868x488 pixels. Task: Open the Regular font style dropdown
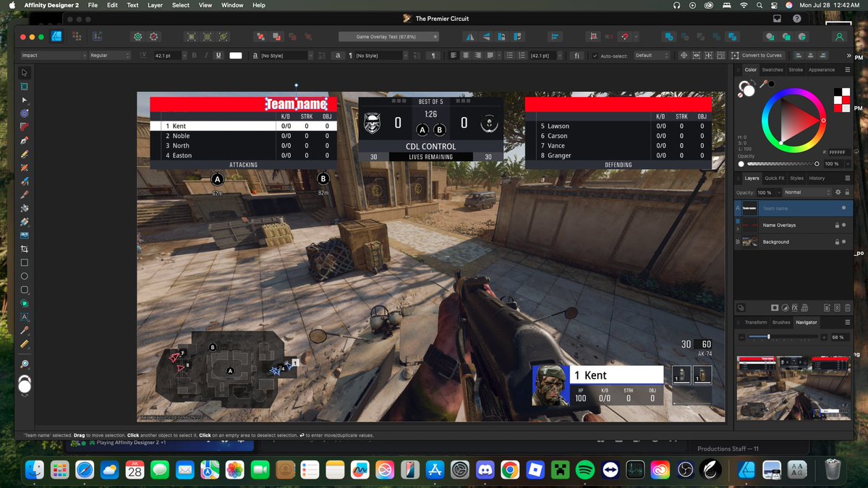coord(110,55)
